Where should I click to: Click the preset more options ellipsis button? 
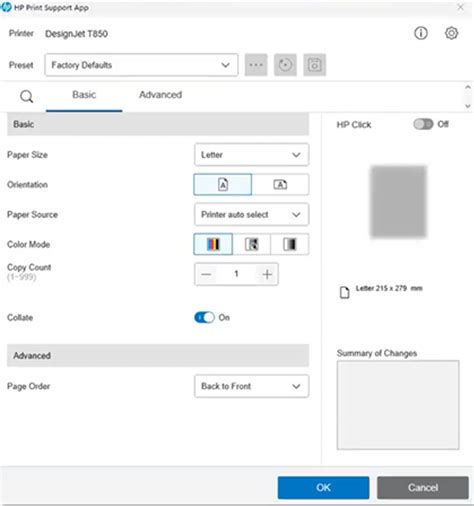coord(256,65)
